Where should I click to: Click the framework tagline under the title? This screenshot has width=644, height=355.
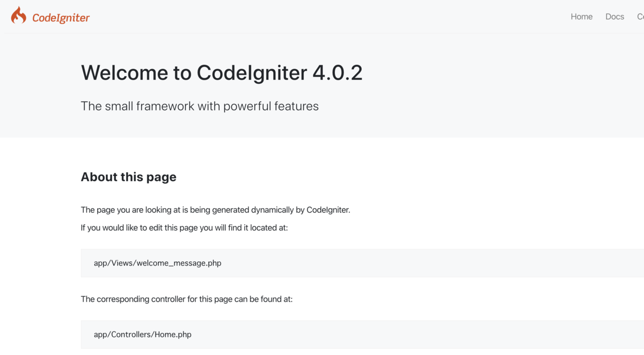click(x=200, y=106)
